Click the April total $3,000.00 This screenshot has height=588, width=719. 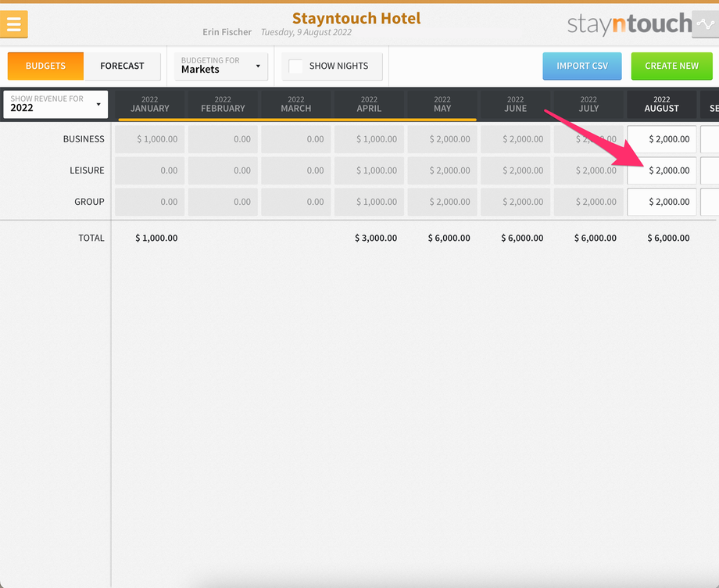(376, 238)
